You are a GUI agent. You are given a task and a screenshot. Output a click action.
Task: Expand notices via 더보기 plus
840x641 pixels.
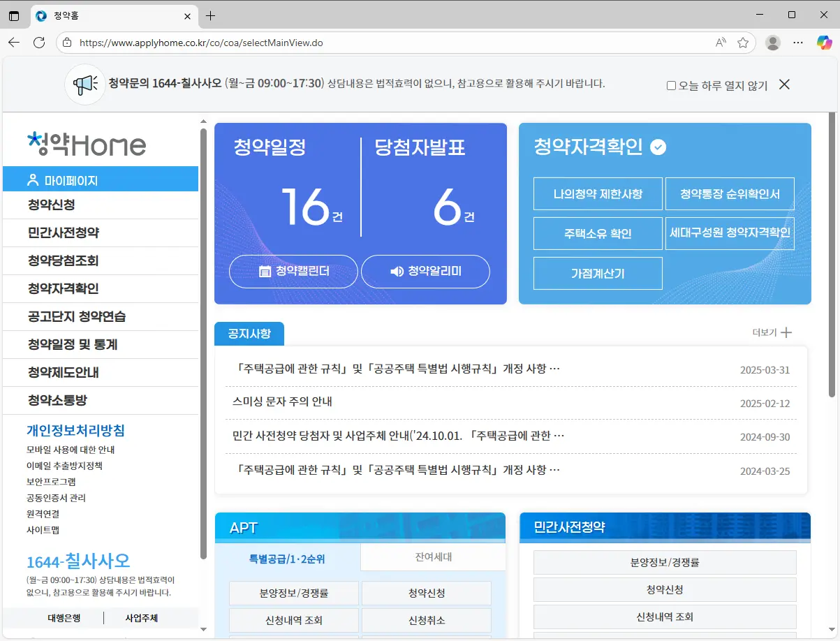[x=772, y=332]
